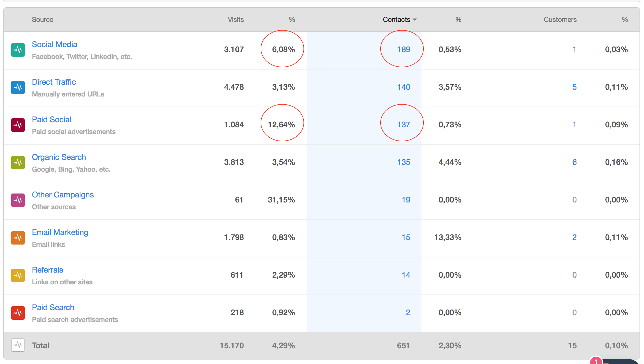644x364 pixels.
Task: Click the Paid Social source icon
Action: pyautogui.click(x=18, y=124)
